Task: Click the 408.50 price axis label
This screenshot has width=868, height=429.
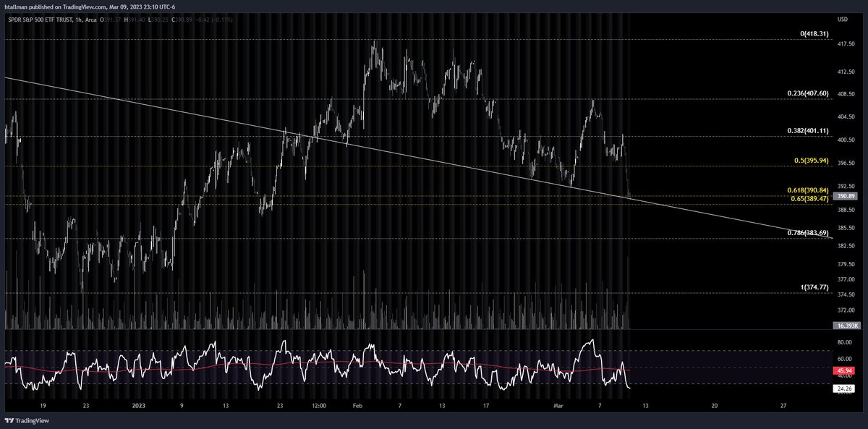Action: [x=845, y=95]
